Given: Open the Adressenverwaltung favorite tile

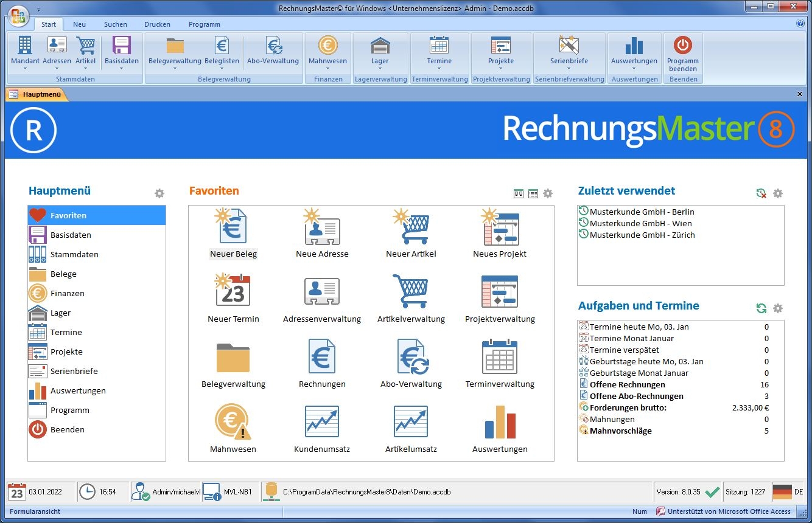Looking at the screenshot, I should [x=322, y=299].
